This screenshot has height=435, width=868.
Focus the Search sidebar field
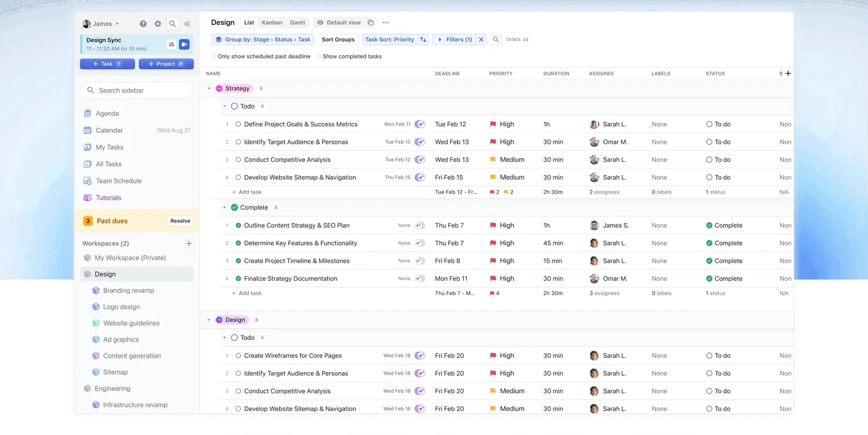137,91
